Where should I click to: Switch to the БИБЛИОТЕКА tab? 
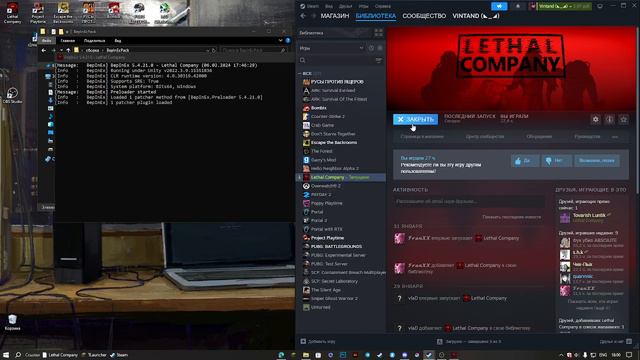[376, 16]
